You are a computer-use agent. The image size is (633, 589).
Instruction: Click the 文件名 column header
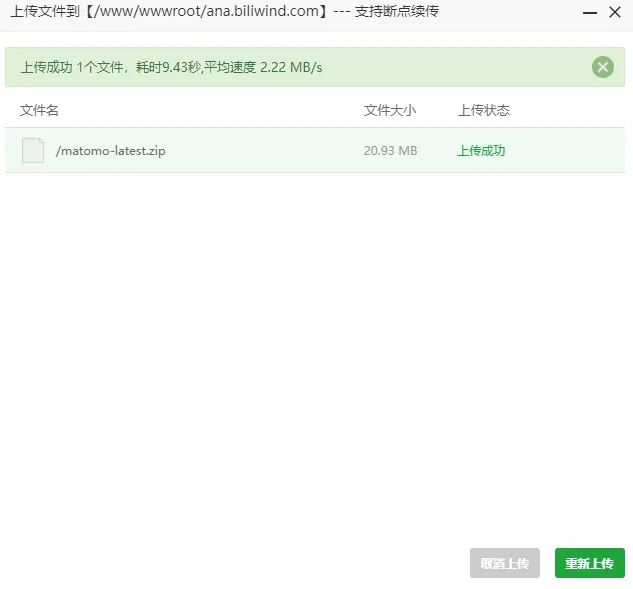(39, 110)
